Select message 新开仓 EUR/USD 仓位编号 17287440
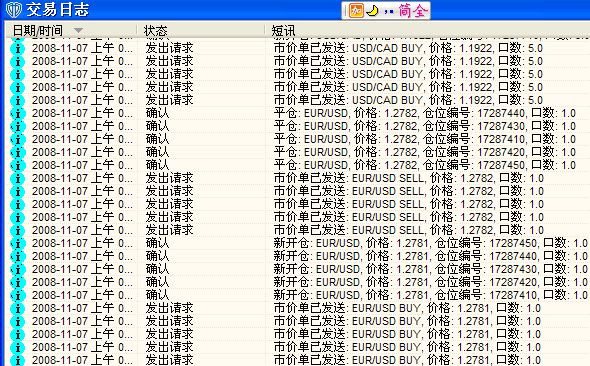The height and width of the screenshot is (366, 590). [431, 256]
